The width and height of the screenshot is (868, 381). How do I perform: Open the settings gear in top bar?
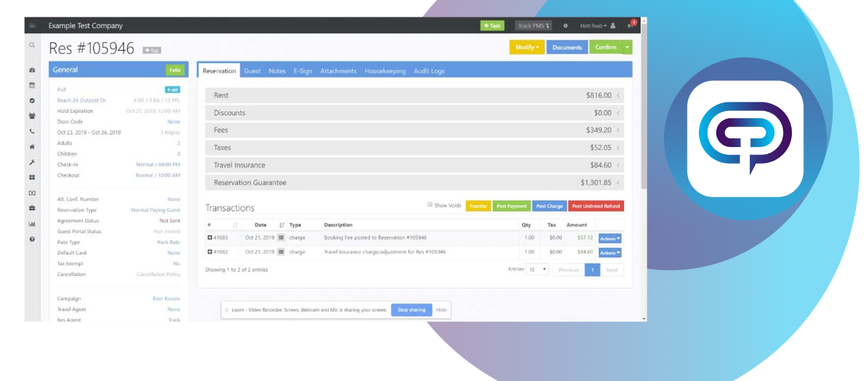pyautogui.click(x=565, y=26)
